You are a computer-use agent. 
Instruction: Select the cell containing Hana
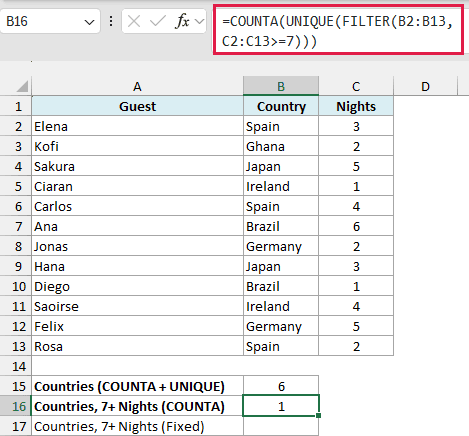137,266
